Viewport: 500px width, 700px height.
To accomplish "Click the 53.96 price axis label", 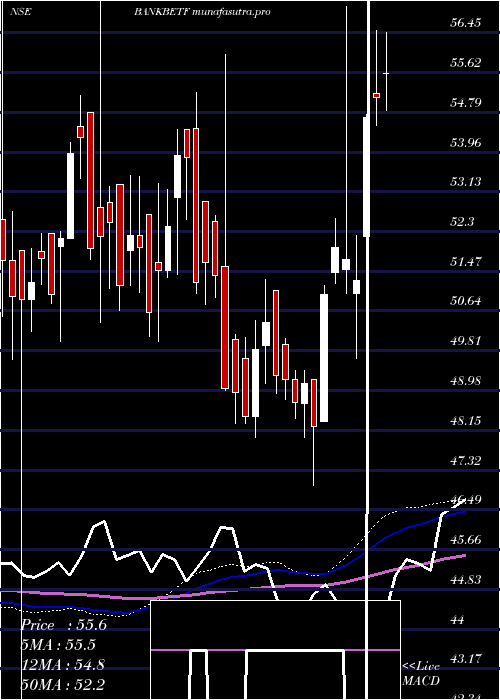I will (466, 142).
